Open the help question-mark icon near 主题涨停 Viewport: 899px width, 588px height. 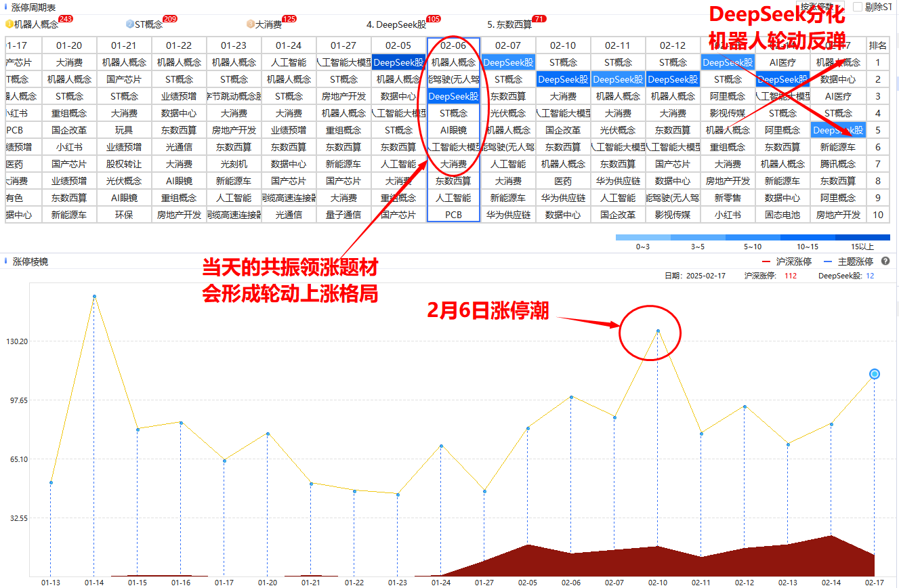[885, 261]
